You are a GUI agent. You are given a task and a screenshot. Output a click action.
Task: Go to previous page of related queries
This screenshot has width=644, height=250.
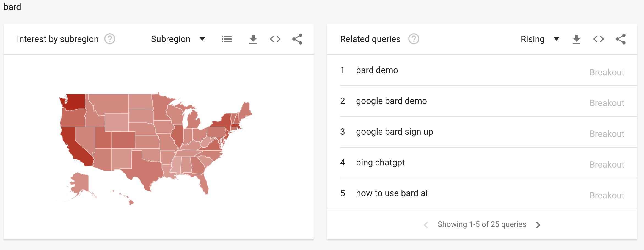point(426,225)
